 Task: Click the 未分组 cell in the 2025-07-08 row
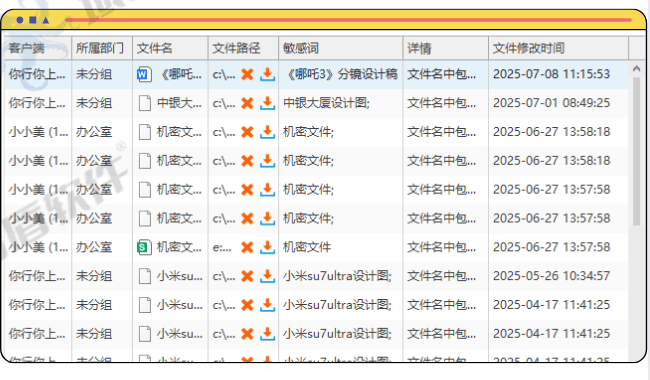[x=94, y=75]
